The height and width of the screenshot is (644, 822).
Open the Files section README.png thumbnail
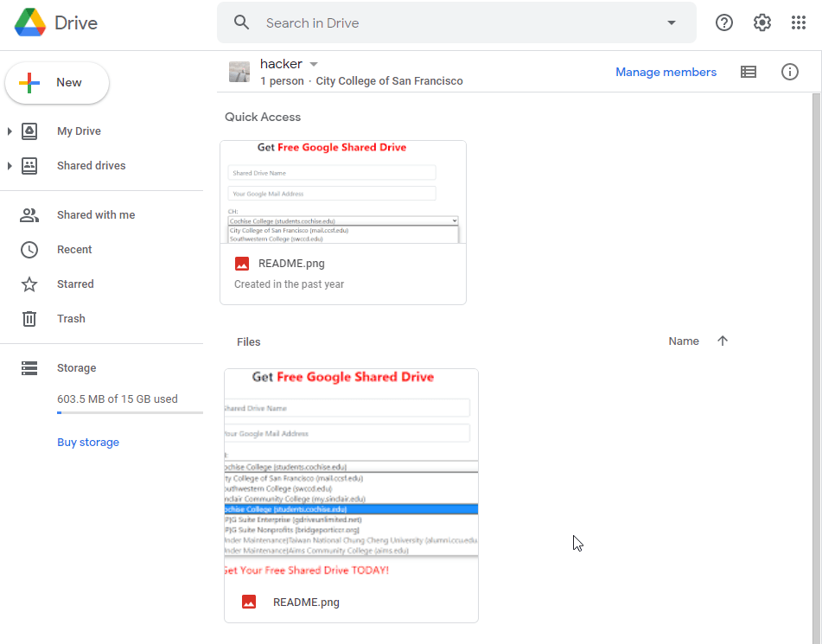(351, 475)
